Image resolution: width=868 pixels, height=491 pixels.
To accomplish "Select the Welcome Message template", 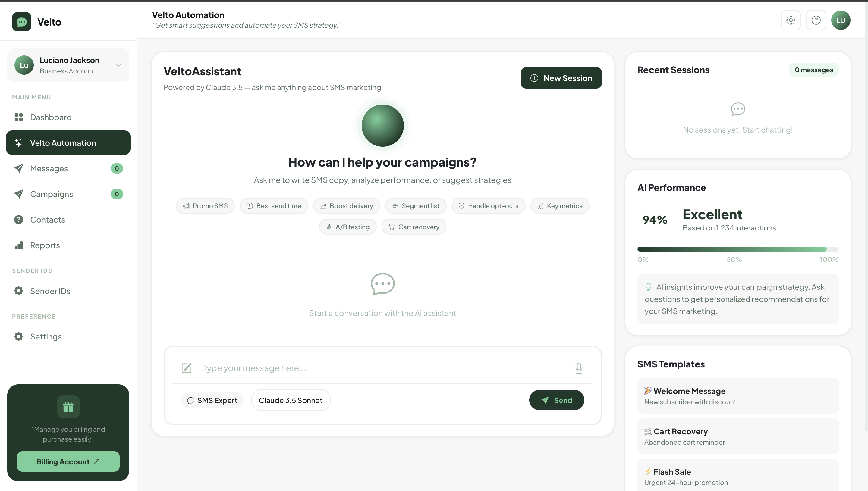I will [x=738, y=396].
